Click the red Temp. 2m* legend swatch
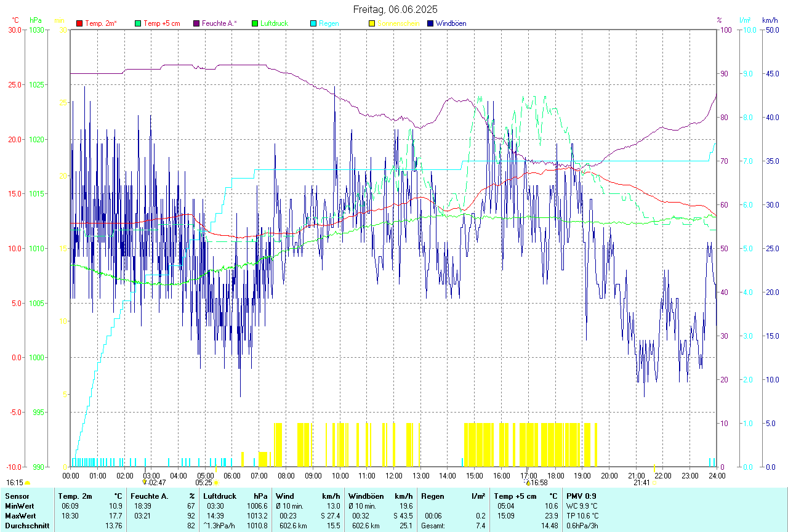The height and width of the screenshot is (532, 788). [79, 23]
